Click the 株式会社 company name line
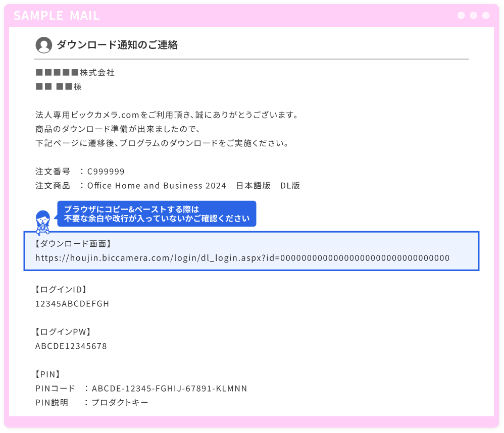Viewport: 504px width, 433px height. [75, 73]
